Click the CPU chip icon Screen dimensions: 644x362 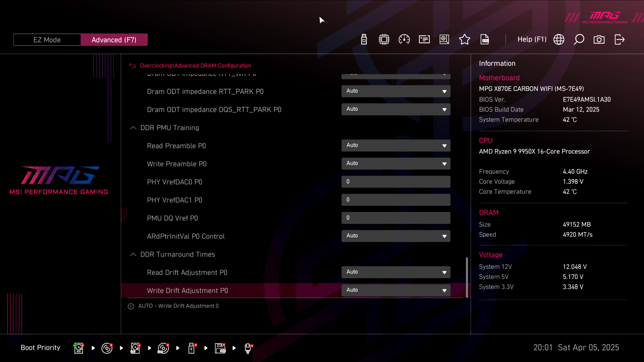384,40
